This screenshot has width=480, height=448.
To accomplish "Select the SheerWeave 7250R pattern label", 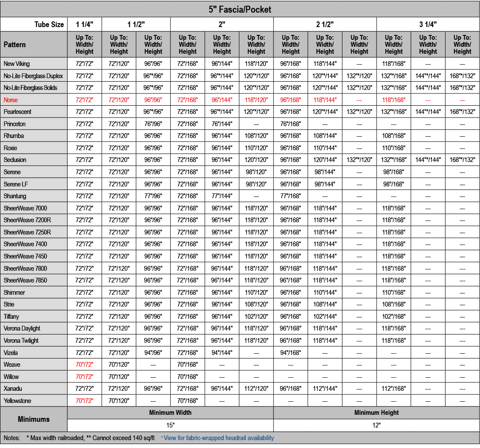I will 27,232.
